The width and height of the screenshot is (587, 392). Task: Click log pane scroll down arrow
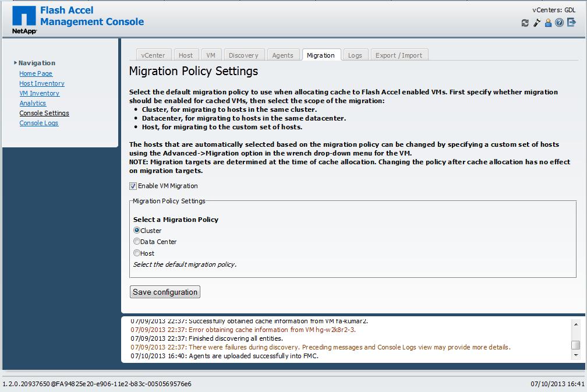coord(576,355)
